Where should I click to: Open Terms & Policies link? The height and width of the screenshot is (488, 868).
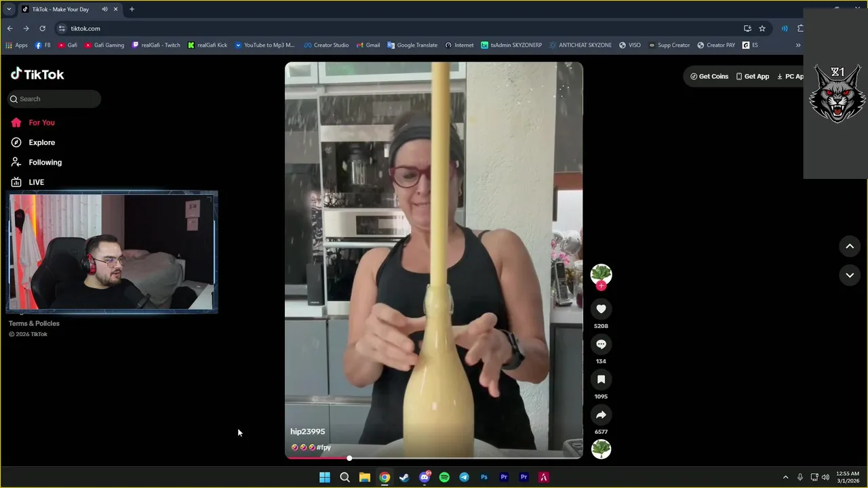click(x=34, y=323)
